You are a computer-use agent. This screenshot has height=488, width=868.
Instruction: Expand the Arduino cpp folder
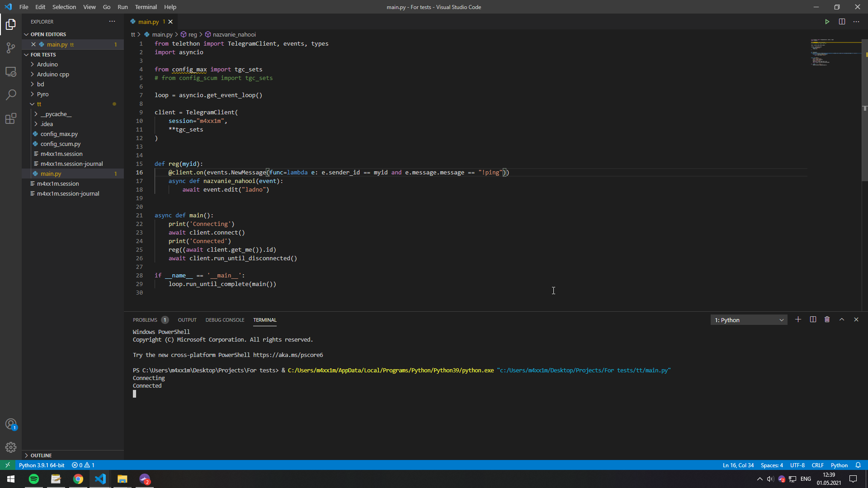click(x=53, y=74)
